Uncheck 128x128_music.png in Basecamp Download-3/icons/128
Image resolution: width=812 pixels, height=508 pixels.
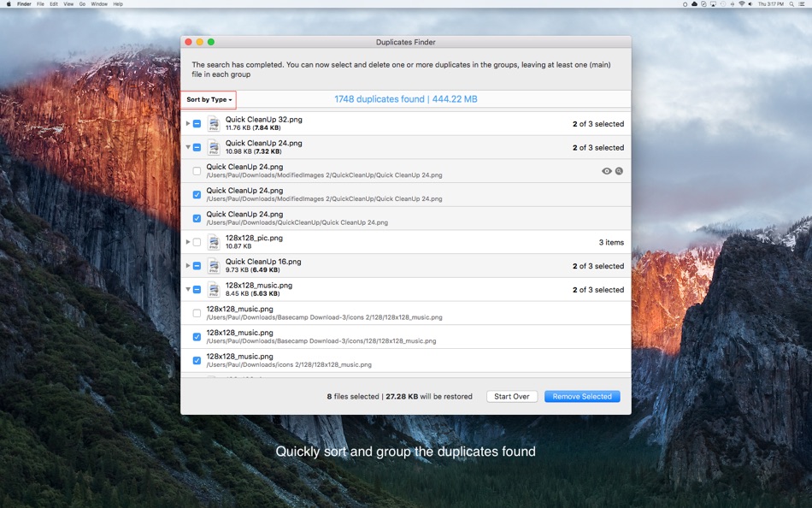[197, 337]
